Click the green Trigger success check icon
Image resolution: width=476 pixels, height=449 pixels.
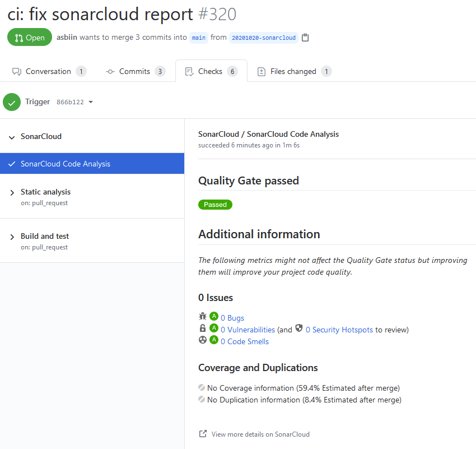12,102
